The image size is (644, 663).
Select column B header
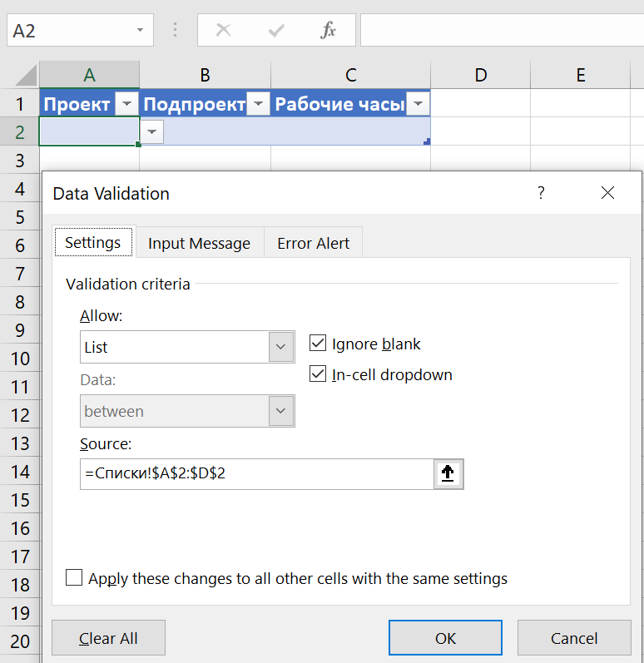click(x=205, y=75)
